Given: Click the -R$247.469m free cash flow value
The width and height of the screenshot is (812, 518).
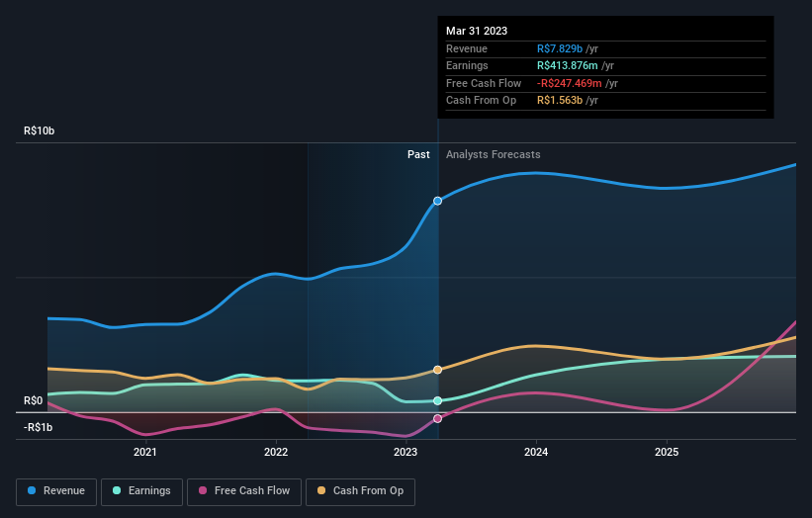Looking at the screenshot, I should click(x=570, y=83).
